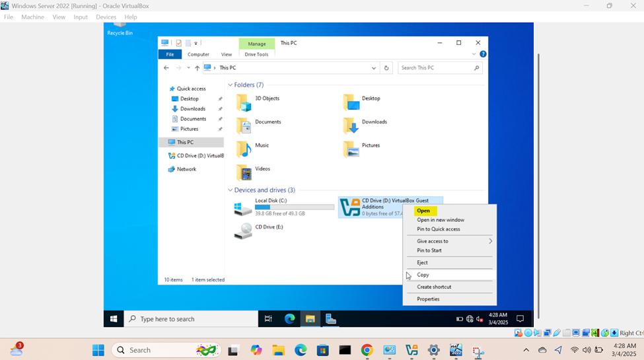The width and height of the screenshot is (644, 360).
Task: Open the VirtualBox Devices menu
Action: (106, 17)
